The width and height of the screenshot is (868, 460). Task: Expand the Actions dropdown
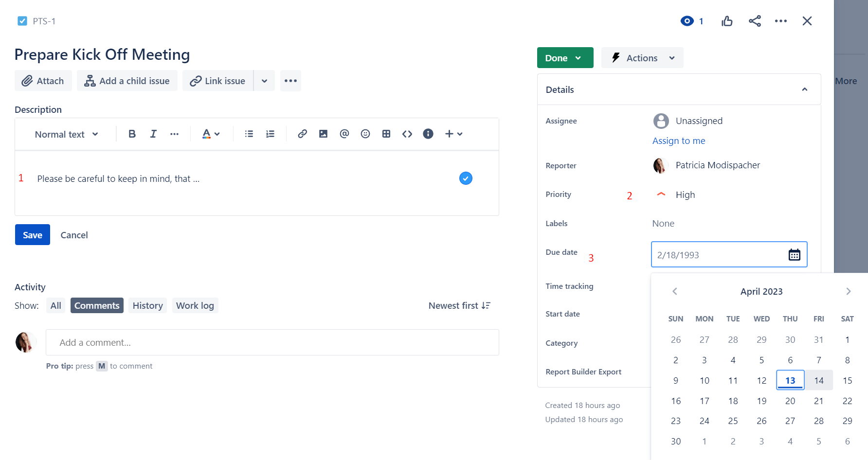tap(642, 57)
